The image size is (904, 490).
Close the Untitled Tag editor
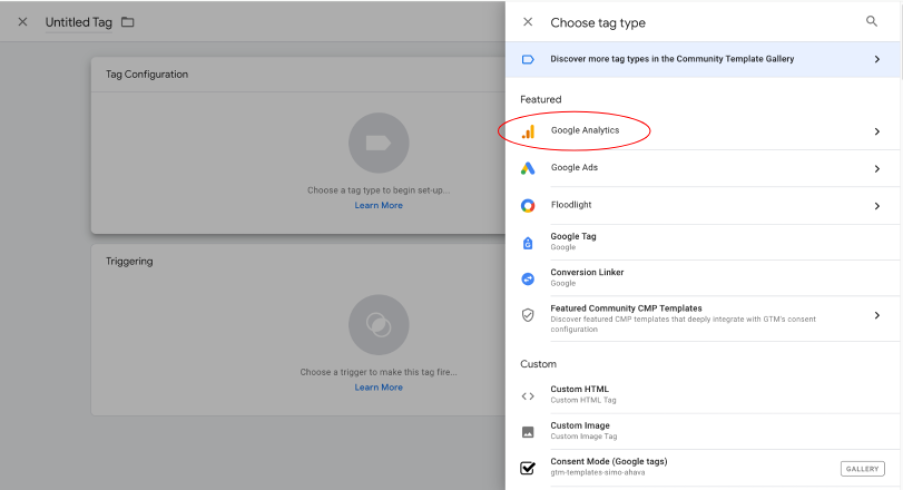(22, 22)
